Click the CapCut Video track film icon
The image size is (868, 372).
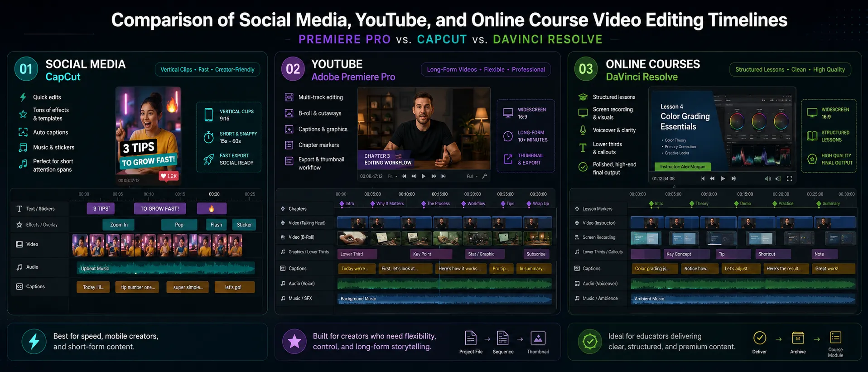[x=19, y=244]
